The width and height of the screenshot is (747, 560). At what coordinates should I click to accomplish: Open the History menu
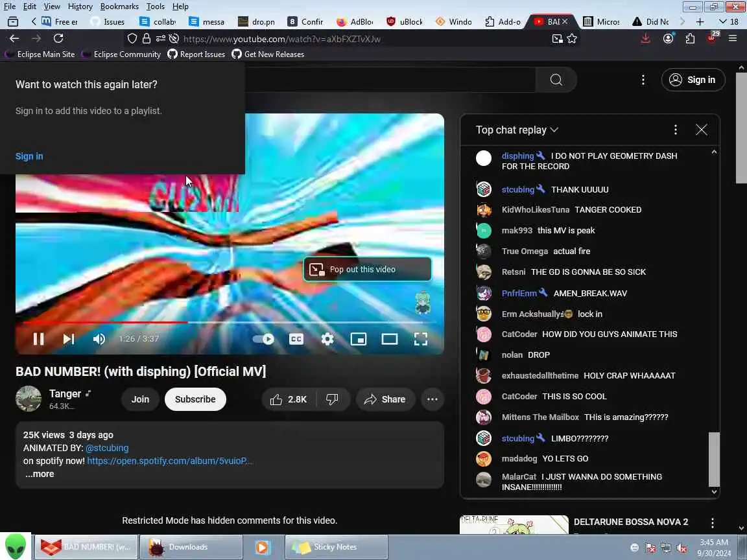[x=80, y=6]
